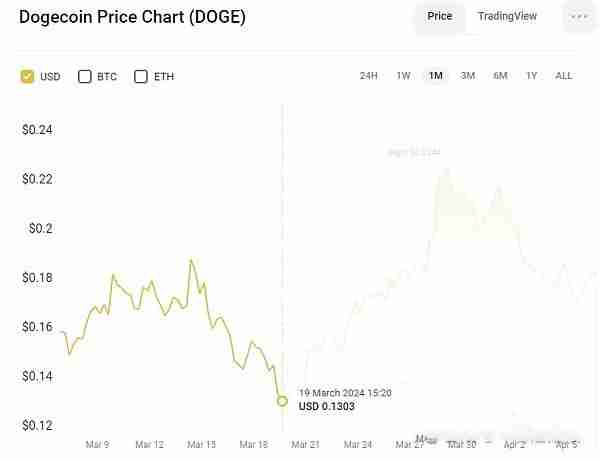
Task: Click the 19 March 2024 tooltip text
Action: click(x=345, y=393)
